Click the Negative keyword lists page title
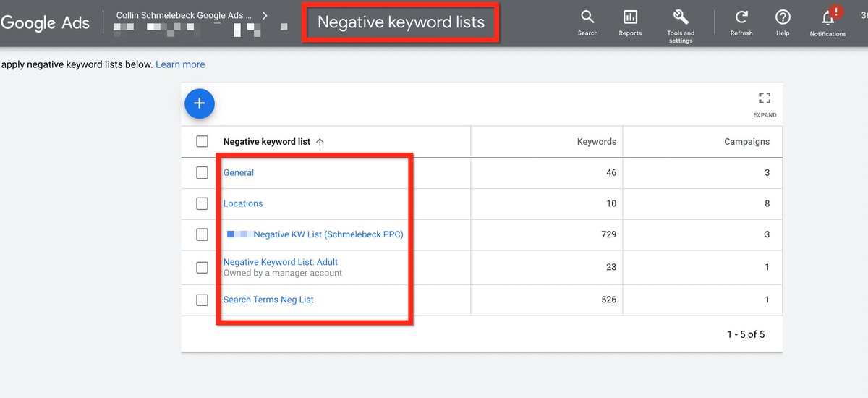The height and width of the screenshot is (398, 868). coord(401,22)
